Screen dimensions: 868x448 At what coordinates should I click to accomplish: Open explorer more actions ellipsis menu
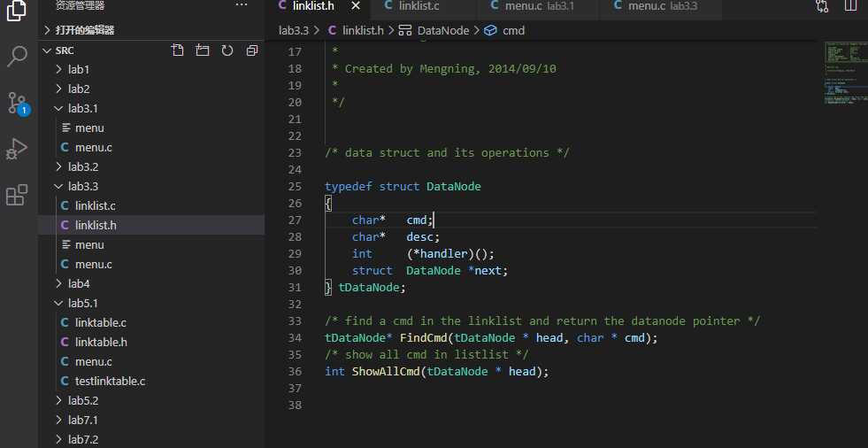coord(242,5)
